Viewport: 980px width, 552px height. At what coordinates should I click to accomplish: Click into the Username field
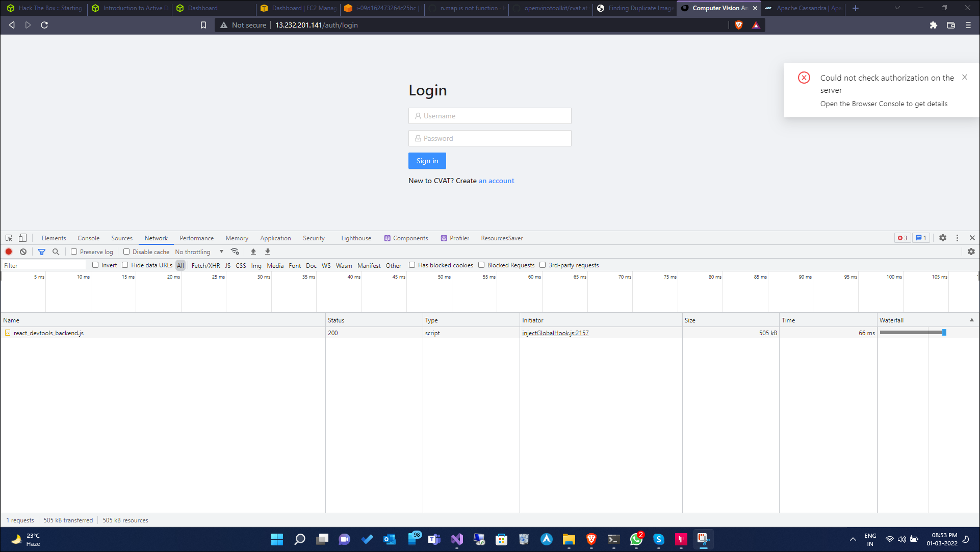[x=489, y=116]
